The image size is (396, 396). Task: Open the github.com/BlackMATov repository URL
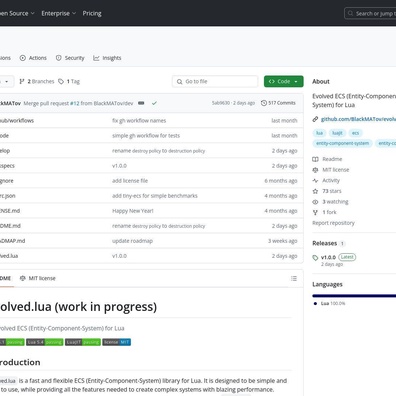(358, 119)
